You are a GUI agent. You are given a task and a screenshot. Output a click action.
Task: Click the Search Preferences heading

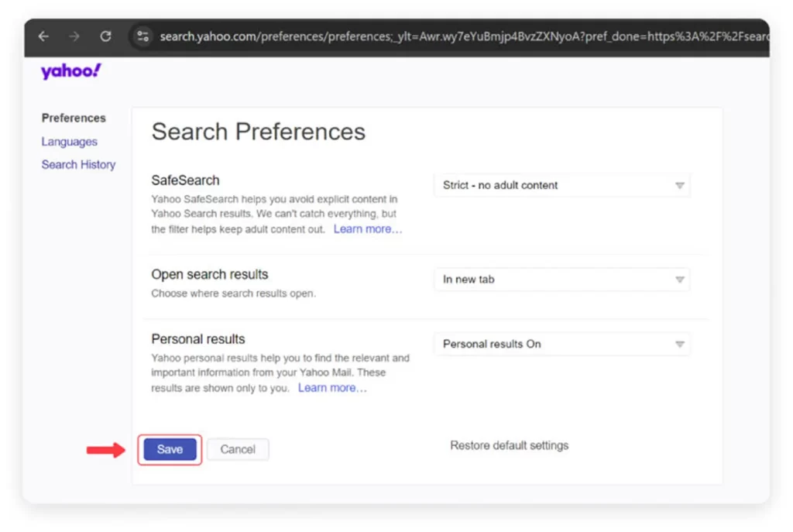(258, 132)
